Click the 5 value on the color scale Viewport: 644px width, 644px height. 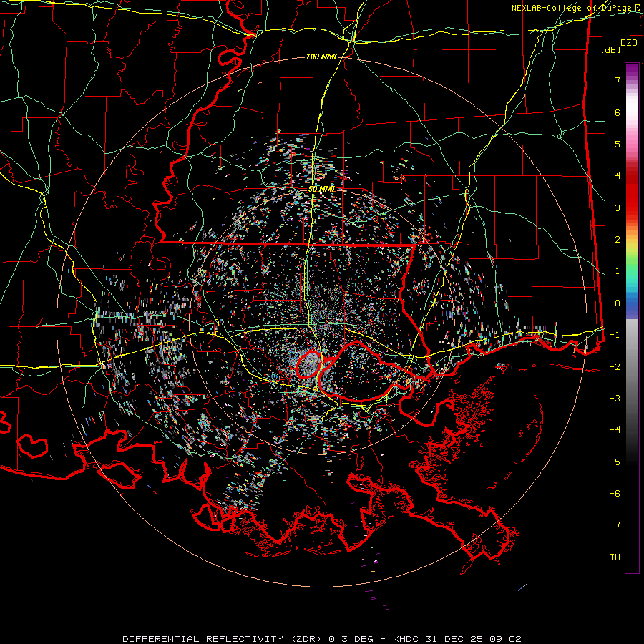tap(618, 144)
